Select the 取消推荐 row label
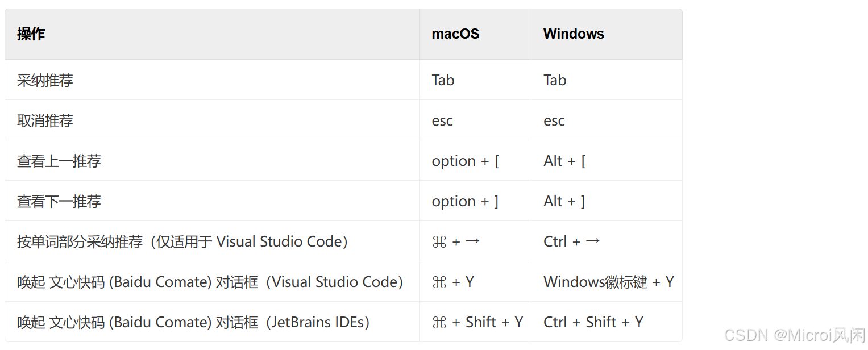 click(x=45, y=120)
